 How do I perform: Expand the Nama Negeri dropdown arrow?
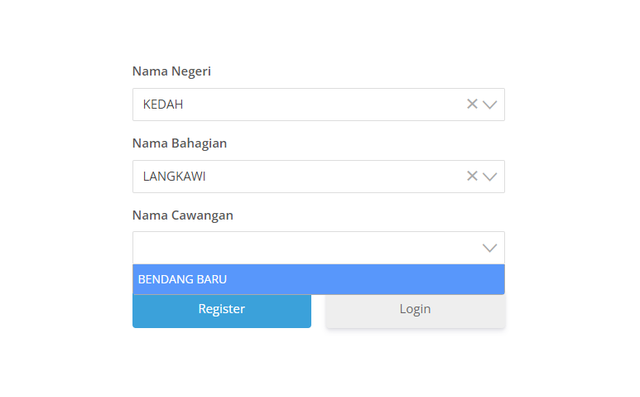(x=489, y=105)
